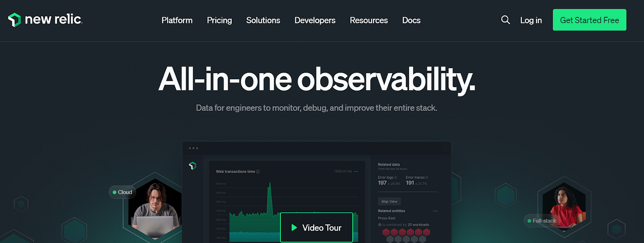
Task: Click the 1300.41 ms value
Action: point(343,171)
